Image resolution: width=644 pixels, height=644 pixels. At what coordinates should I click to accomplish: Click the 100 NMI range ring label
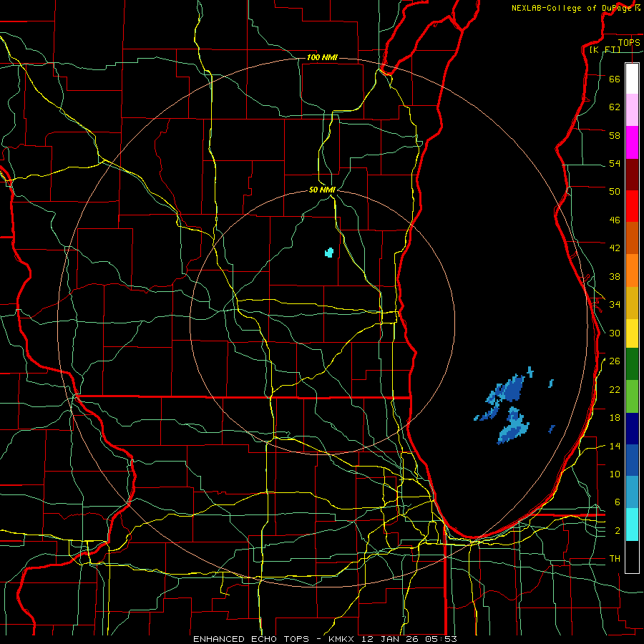322,57
